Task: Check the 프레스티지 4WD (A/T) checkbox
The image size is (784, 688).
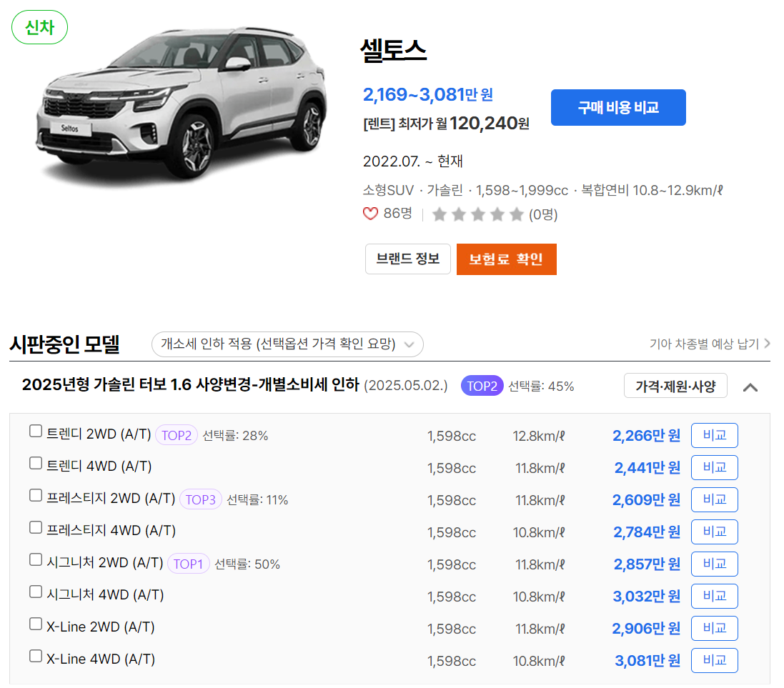Action: tap(36, 527)
